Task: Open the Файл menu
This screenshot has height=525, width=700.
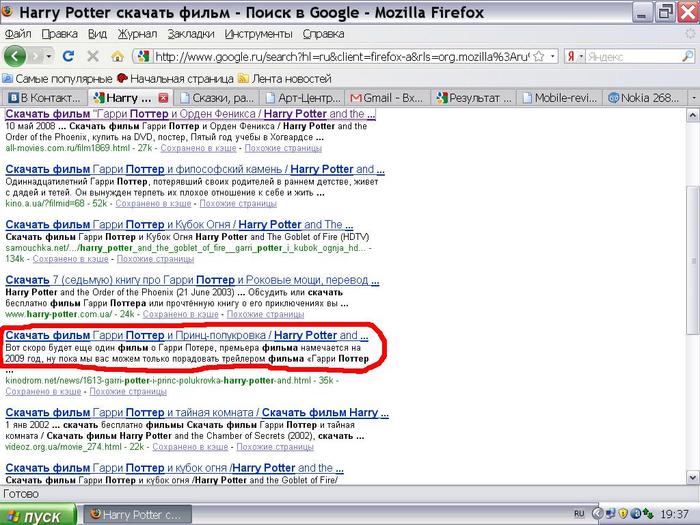Action: click(x=18, y=34)
